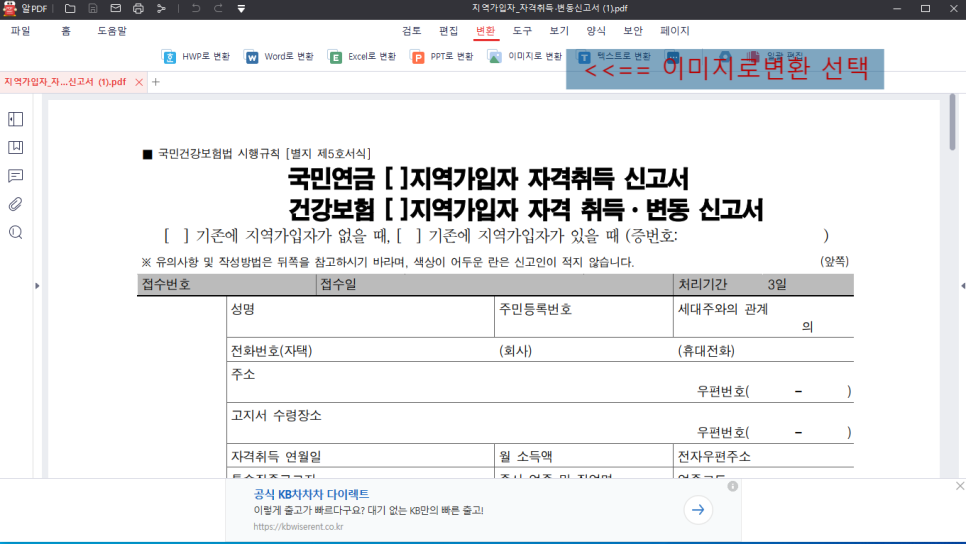Open the search panel magnifier icon
Viewport: 966px width, 544px height.
coord(15,232)
